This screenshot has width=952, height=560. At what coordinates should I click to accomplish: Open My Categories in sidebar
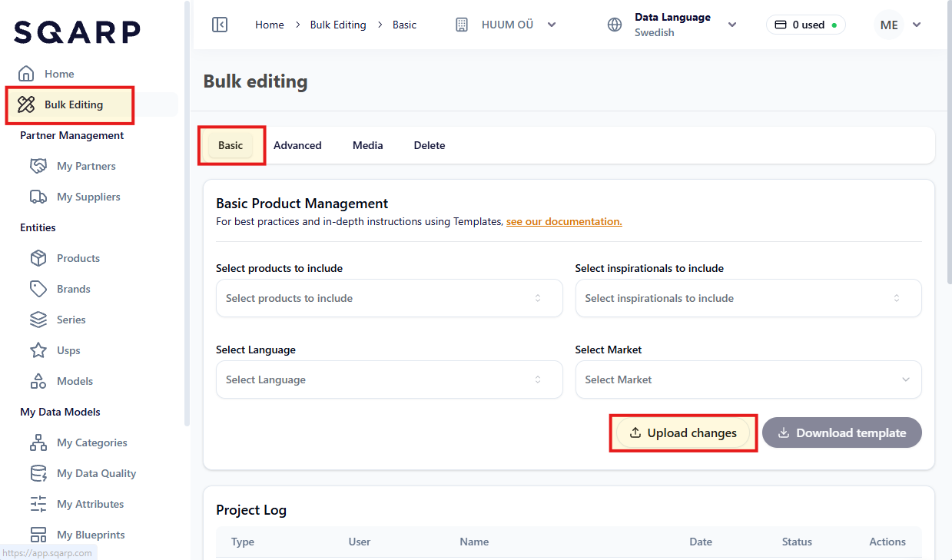coord(91,442)
